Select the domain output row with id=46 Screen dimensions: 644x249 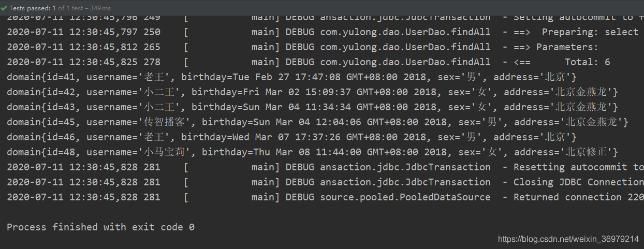(x=291, y=137)
